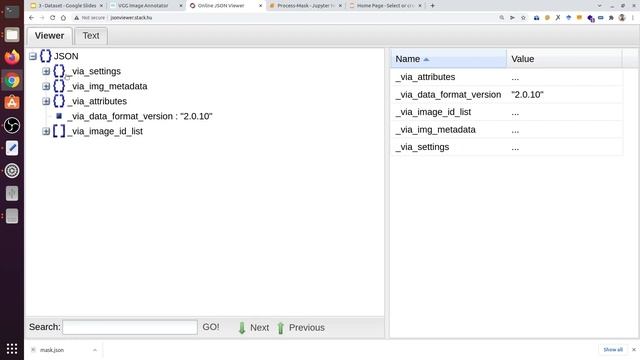Select _via_image_id_list label in tree
This screenshot has height=360, width=640.
click(x=105, y=131)
